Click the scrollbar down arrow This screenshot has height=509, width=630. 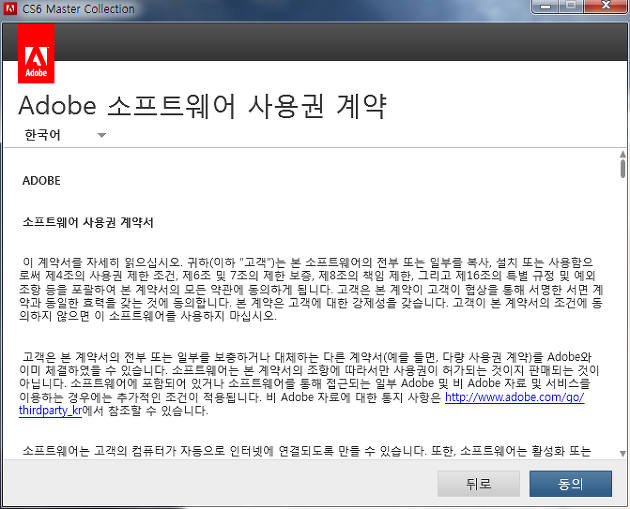click(622, 454)
